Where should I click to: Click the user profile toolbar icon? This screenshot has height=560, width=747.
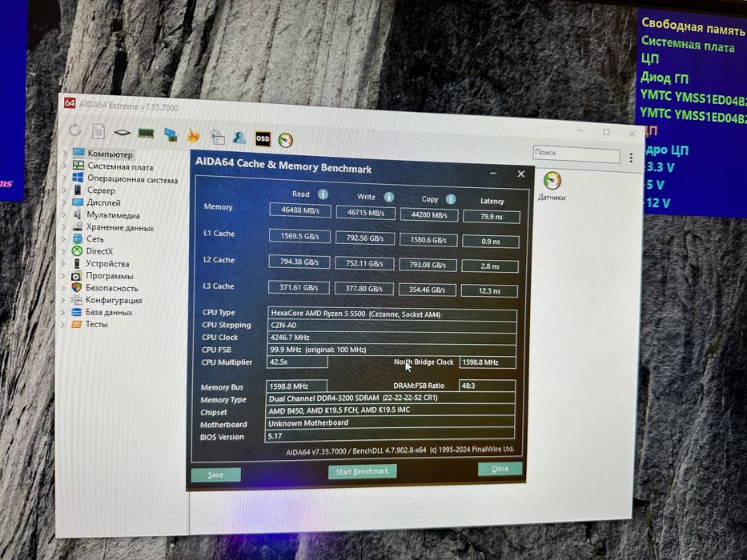[239, 138]
